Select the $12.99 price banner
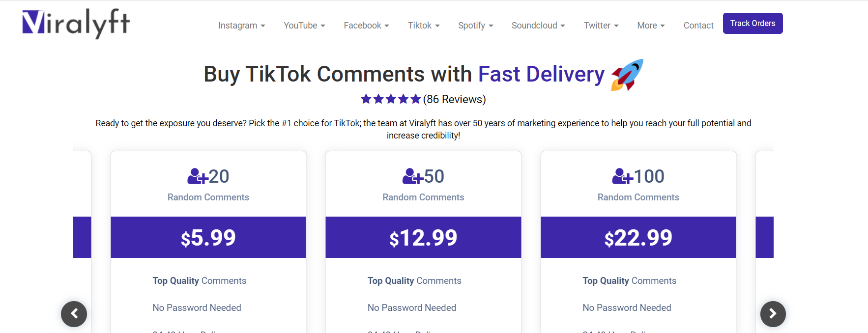Viewport: 868px width, 333px height. pyautogui.click(x=423, y=237)
